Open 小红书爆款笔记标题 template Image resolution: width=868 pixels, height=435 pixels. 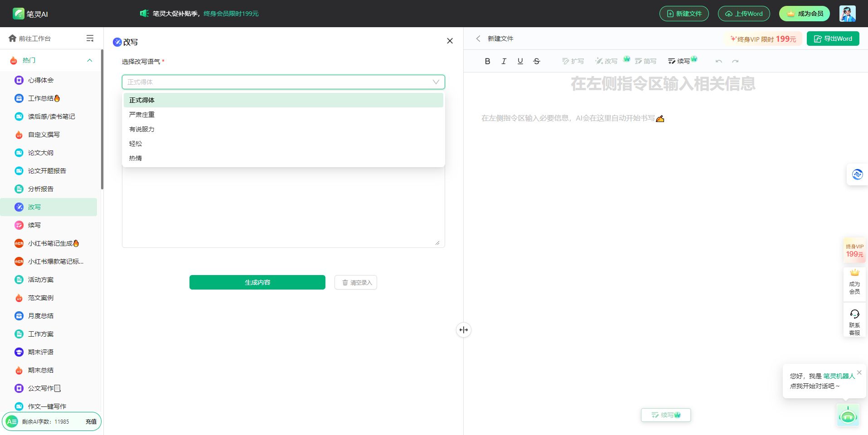pos(48,261)
